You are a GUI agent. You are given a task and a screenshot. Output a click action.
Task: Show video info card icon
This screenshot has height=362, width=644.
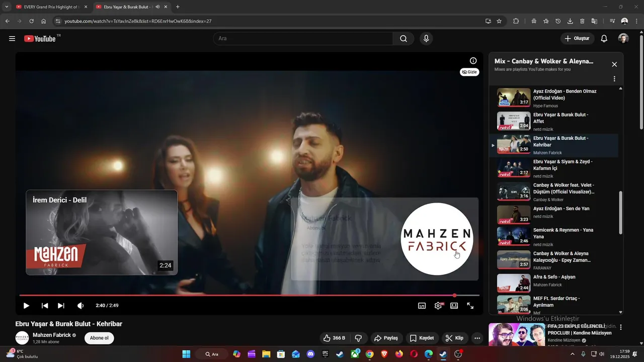(473, 61)
